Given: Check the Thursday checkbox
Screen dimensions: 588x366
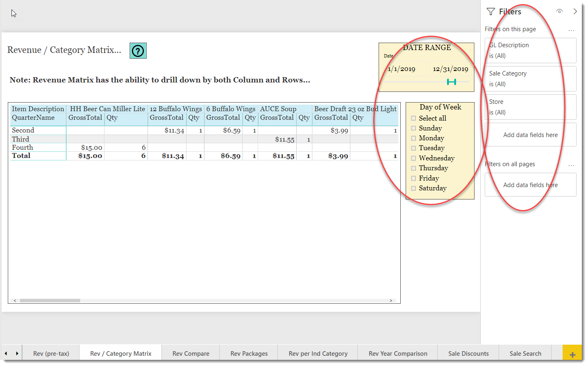Looking at the screenshot, I should pos(413,168).
